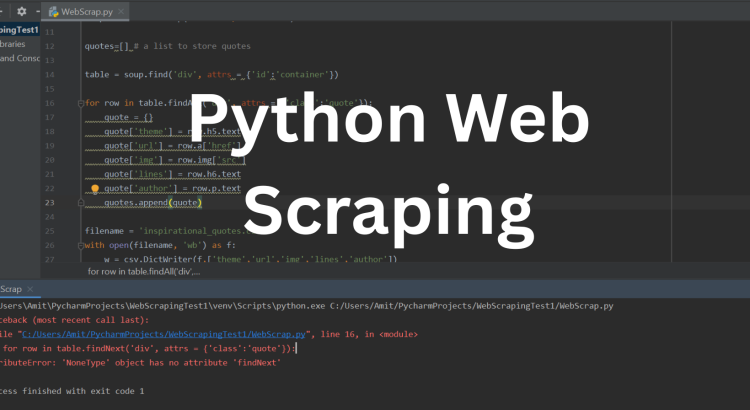Click console line 'for row in table.findNext'
750x410 pixels.
click(x=149, y=348)
